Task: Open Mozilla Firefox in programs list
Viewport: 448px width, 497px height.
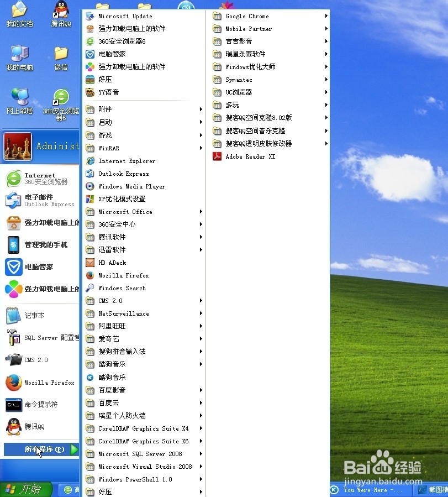Action: click(x=144, y=275)
